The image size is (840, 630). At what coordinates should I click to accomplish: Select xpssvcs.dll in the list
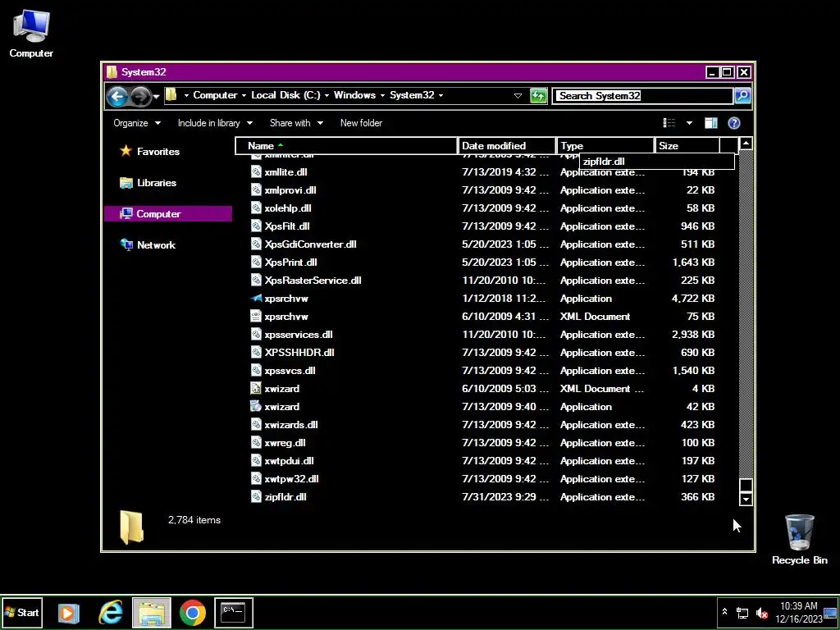point(290,371)
